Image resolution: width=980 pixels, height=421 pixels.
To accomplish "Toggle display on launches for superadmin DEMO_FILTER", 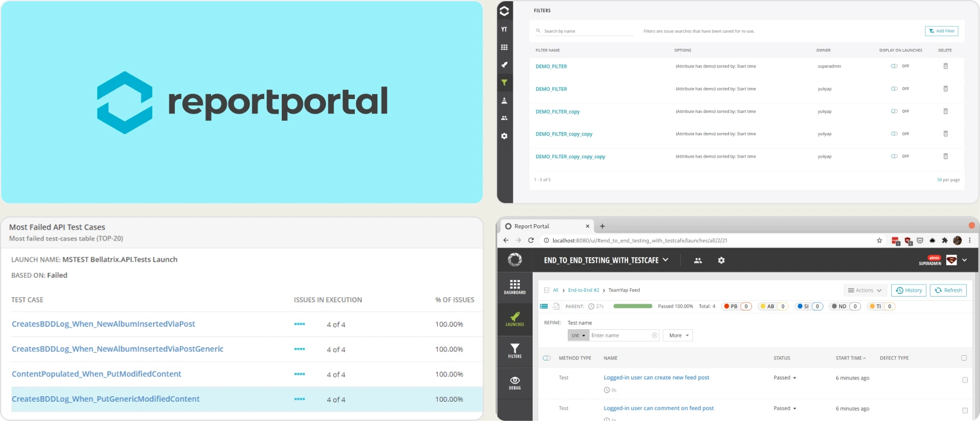I will pyautogui.click(x=894, y=66).
